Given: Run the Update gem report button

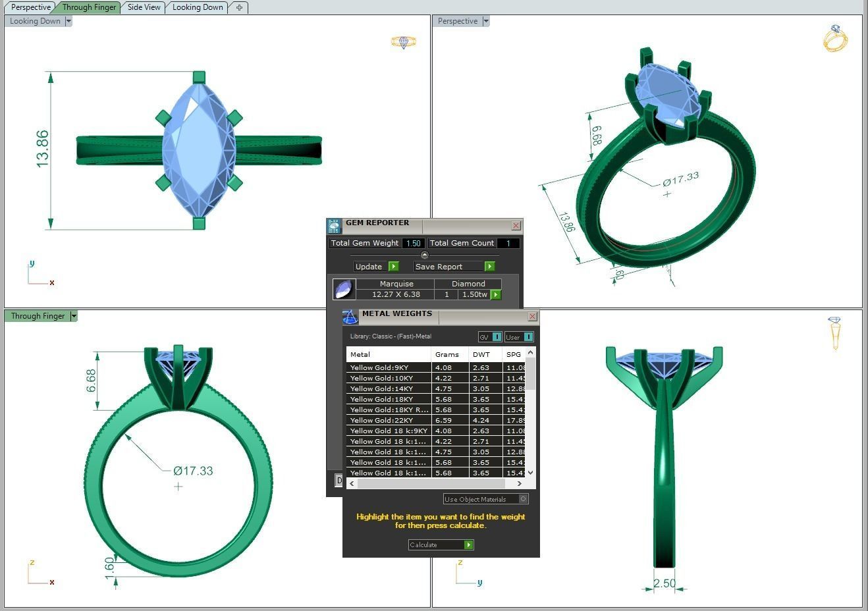Looking at the screenshot, I should click(376, 267).
